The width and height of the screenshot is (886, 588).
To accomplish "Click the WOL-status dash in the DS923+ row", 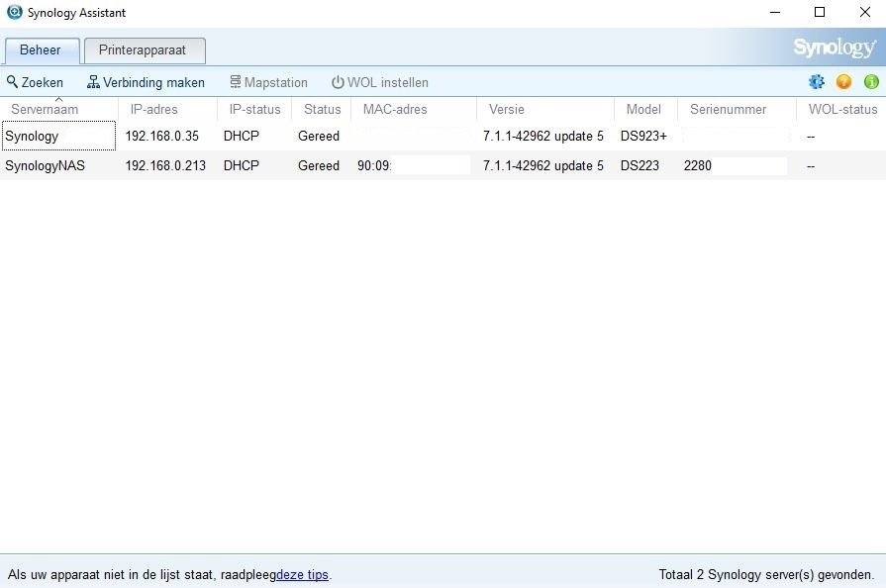I will pos(811,137).
